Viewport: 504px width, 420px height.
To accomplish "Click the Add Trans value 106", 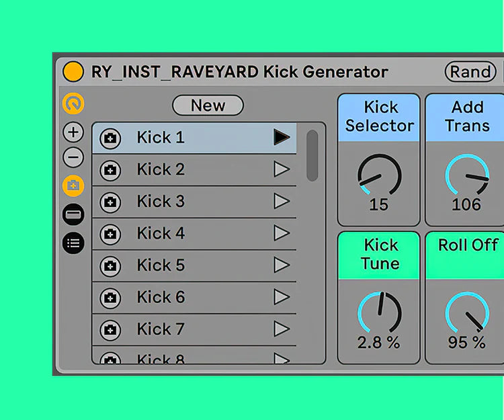I will 466,205.
